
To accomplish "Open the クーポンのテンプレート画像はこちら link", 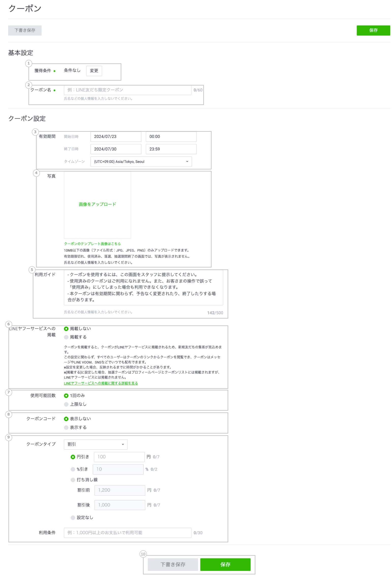I will [92, 243].
